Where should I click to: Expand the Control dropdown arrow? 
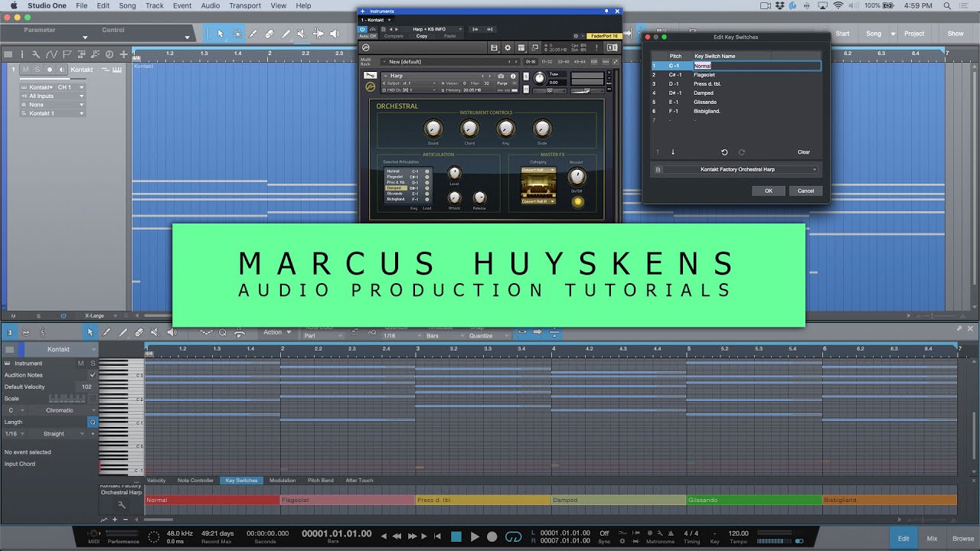187,37
